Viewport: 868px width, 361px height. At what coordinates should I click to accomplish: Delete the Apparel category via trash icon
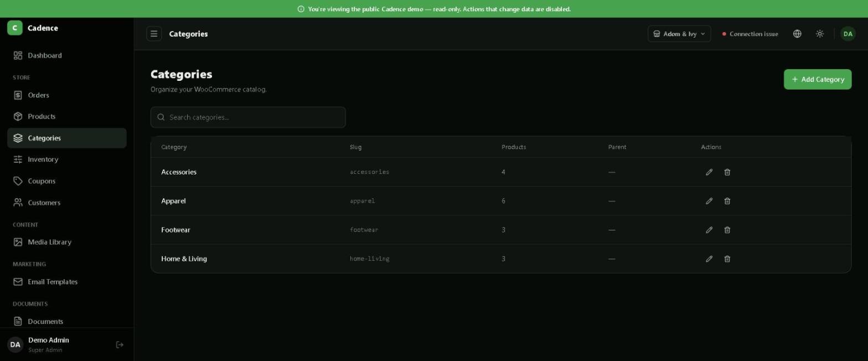point(727,201)
